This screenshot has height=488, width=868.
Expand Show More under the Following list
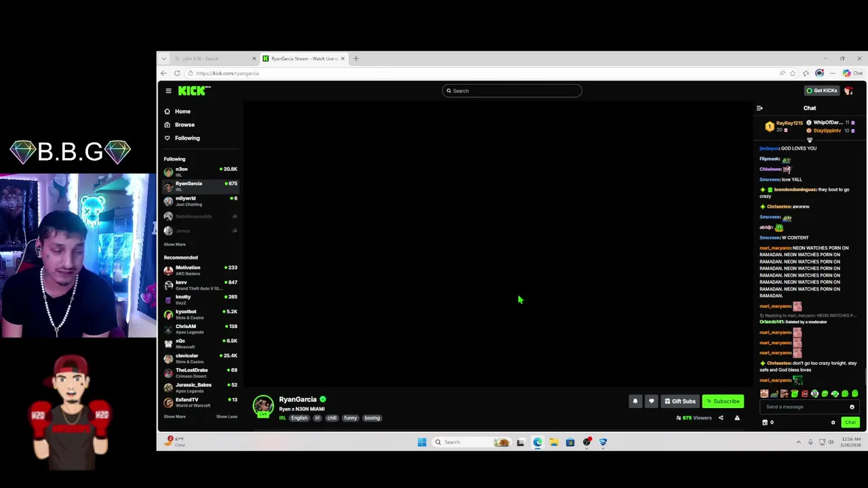(174, 245)
